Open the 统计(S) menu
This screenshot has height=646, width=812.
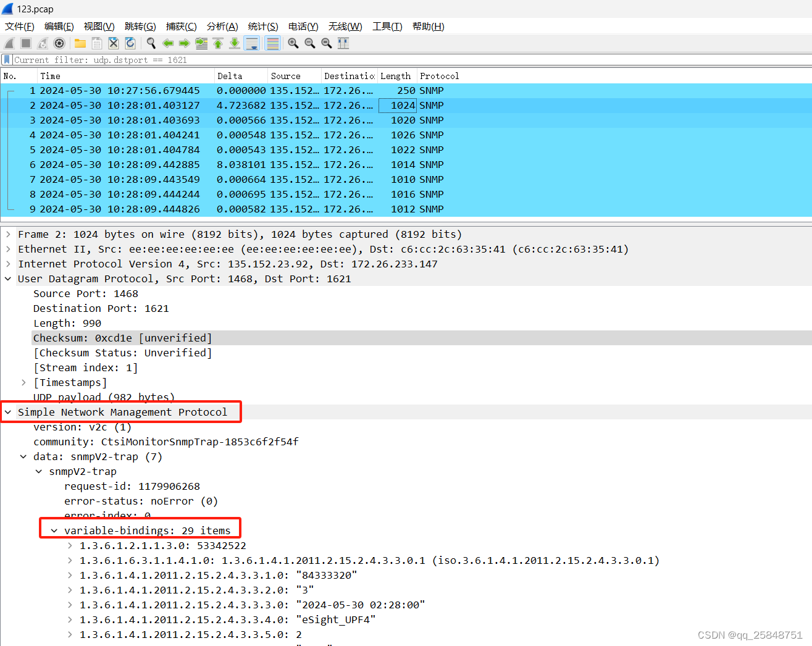[262, 26]
